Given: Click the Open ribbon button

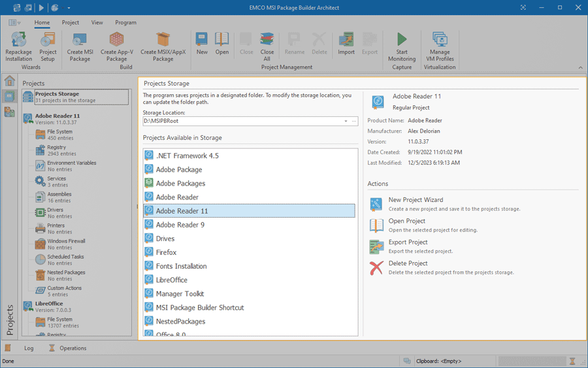Looking at the screenshot, I should tap(221, 44).
